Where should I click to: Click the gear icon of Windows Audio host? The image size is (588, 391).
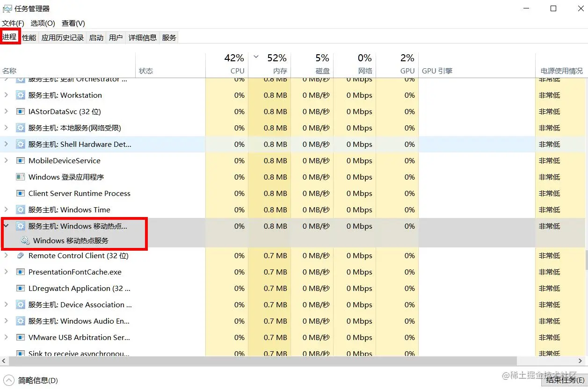(x=21, y=321)
